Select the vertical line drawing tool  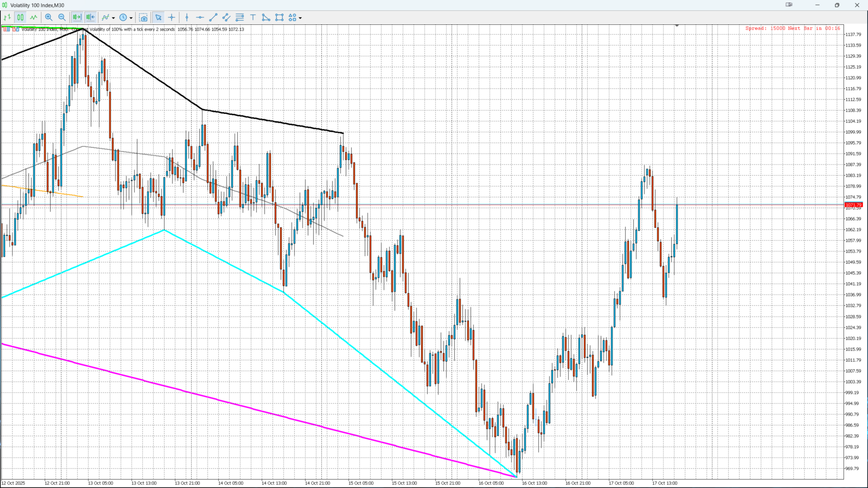(187, 18)
